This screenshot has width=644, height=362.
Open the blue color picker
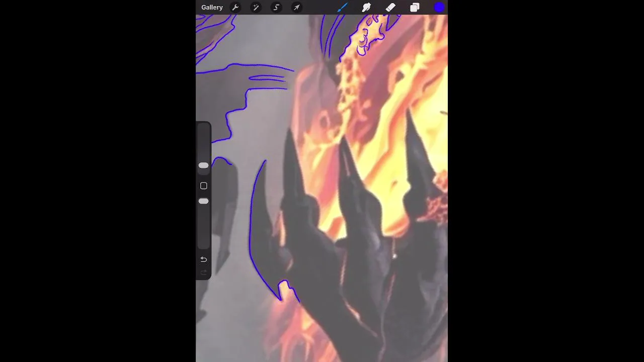click(x=439, y=8)
